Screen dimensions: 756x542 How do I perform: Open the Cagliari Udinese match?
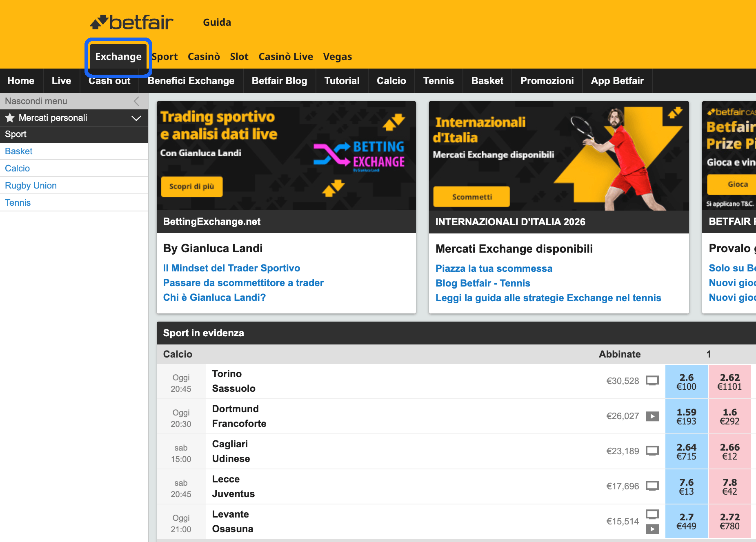[231, 451]
